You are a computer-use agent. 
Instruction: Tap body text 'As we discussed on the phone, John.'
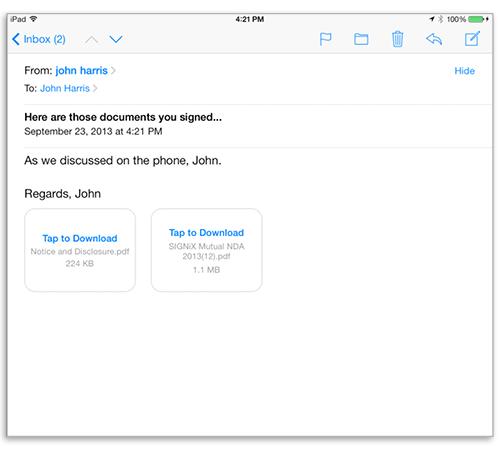point(123,161)
